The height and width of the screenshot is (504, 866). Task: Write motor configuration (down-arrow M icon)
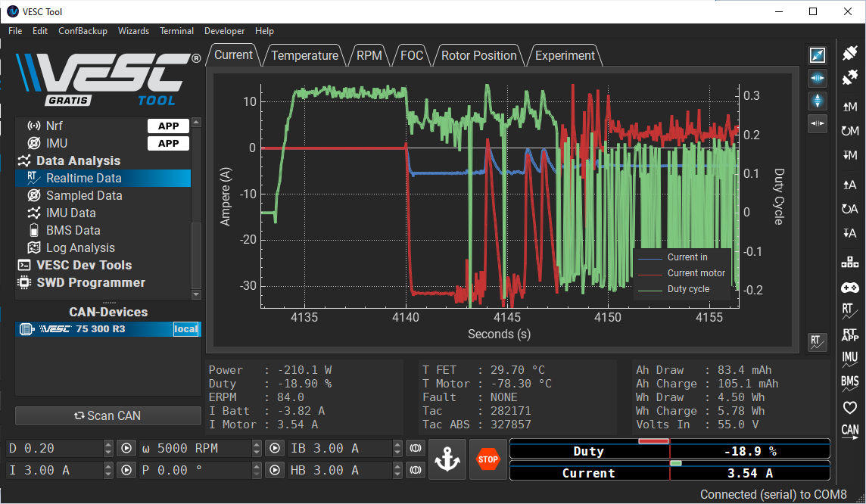849,155
